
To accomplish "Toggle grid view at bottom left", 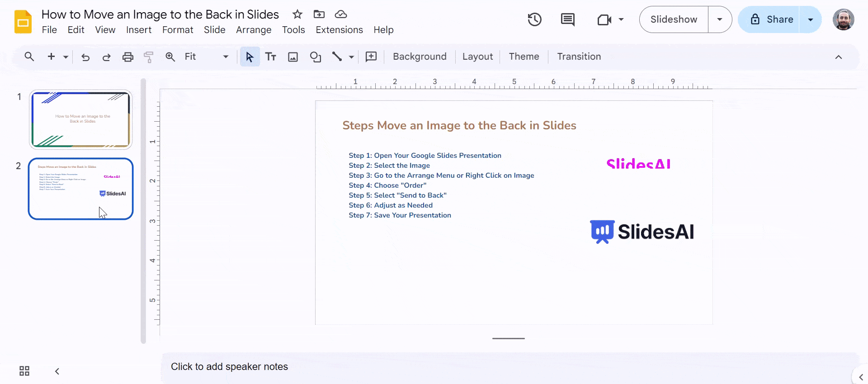I will click(x=24, y=371).
